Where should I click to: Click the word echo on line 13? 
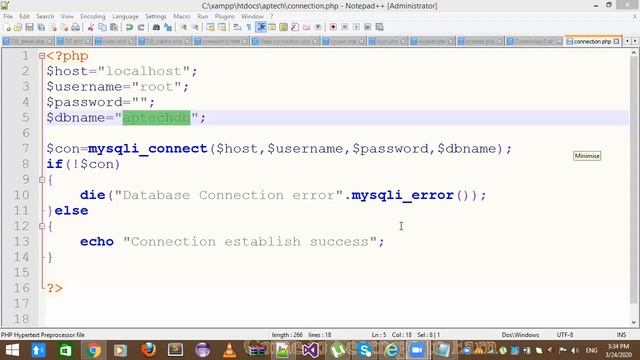pos(97,242)
